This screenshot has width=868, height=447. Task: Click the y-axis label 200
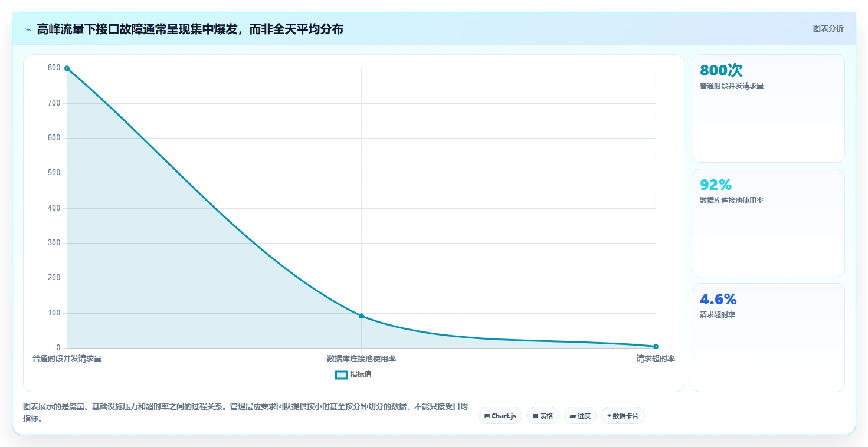point(54,278)
